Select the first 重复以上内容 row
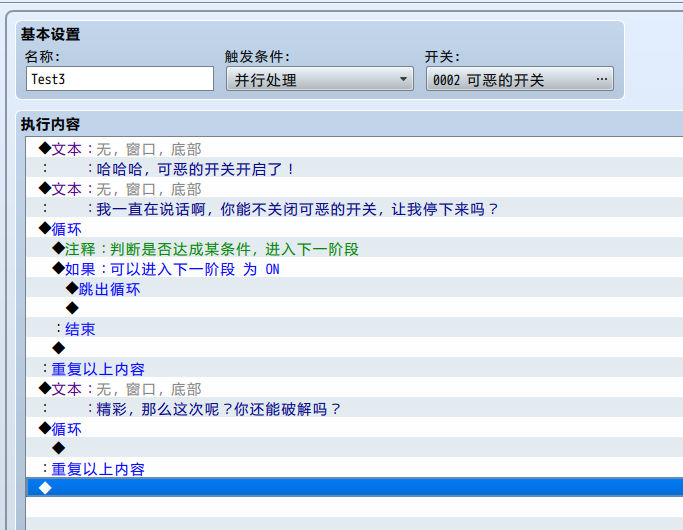 pos(355,368)
